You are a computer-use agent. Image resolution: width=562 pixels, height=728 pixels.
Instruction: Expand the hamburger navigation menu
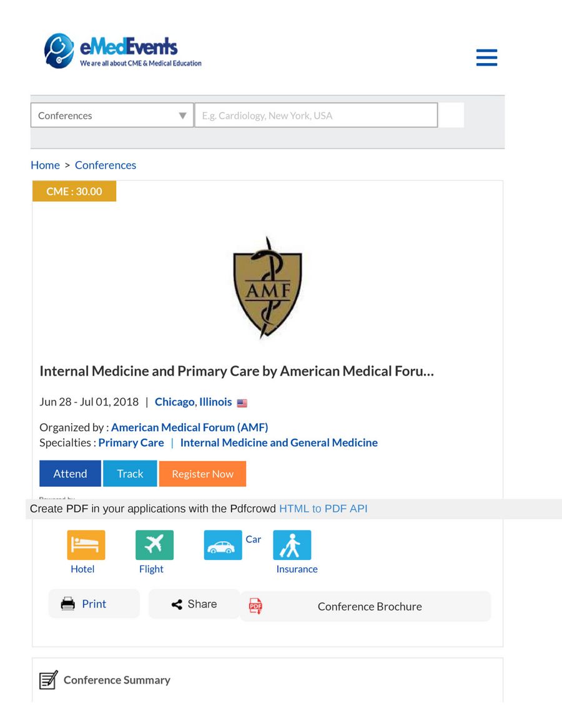click(486, 57)
